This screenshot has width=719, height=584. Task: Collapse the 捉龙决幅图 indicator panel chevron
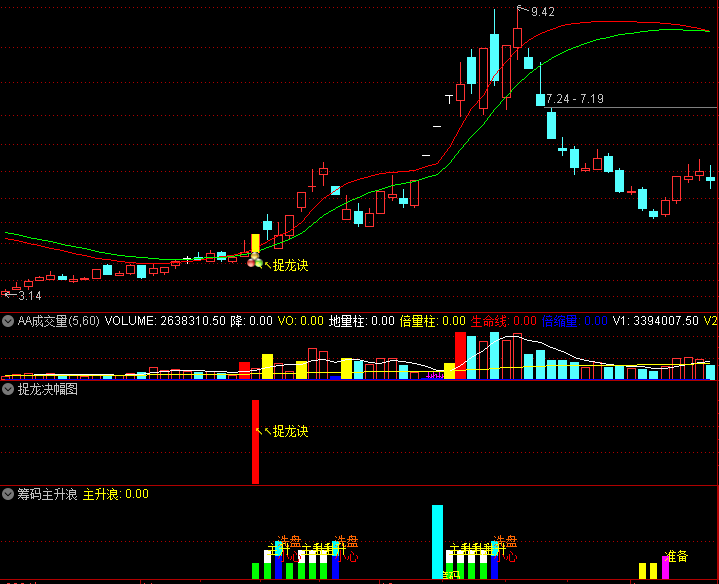pos(8,389)
